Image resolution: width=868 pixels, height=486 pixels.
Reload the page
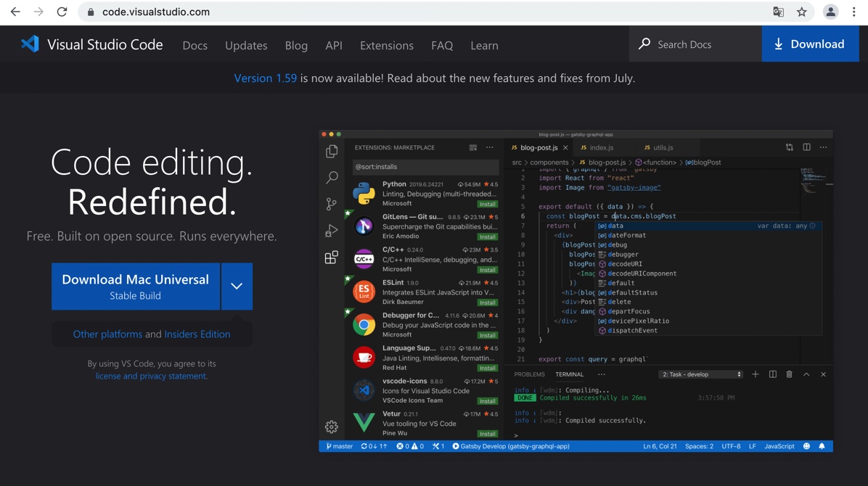coord(62,12)
